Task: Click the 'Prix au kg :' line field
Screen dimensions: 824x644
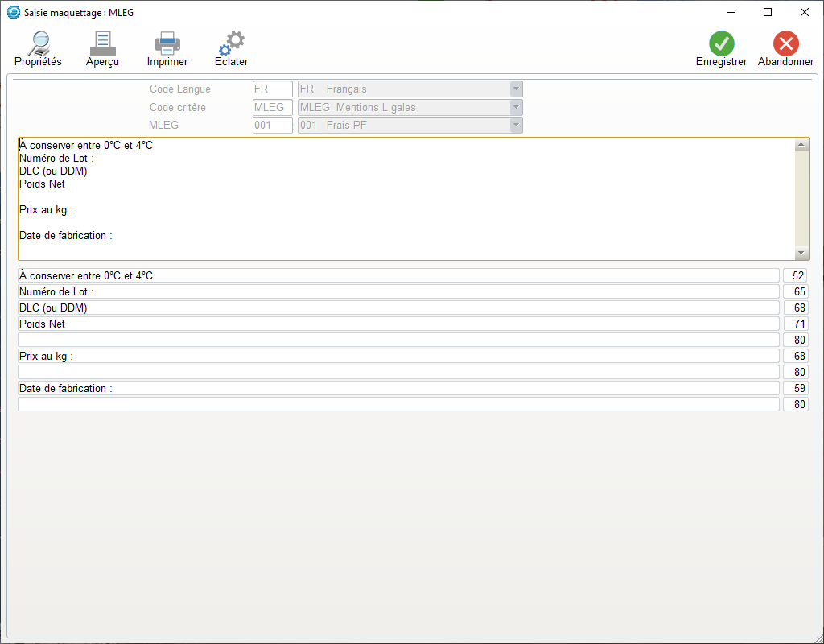Action: pos(398,356)
